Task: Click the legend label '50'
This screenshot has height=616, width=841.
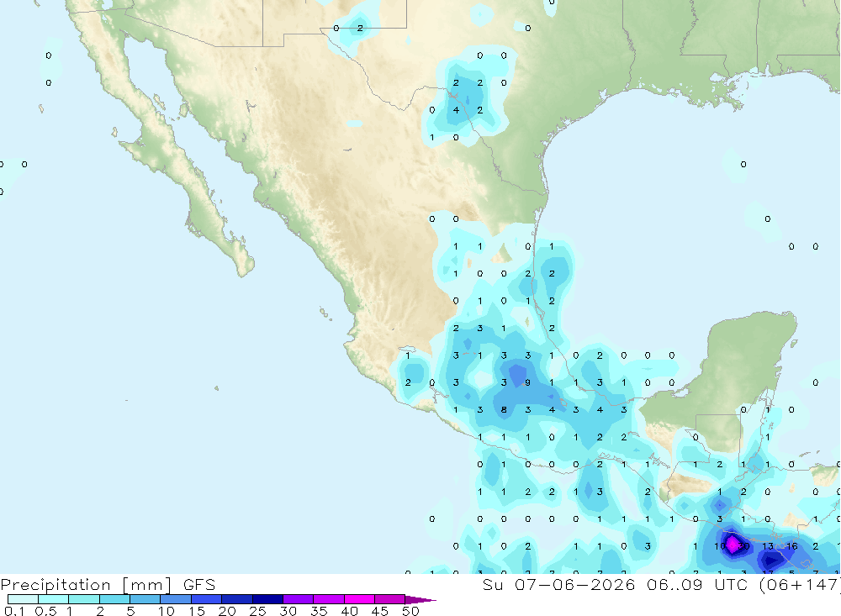Action: point(410,611)
